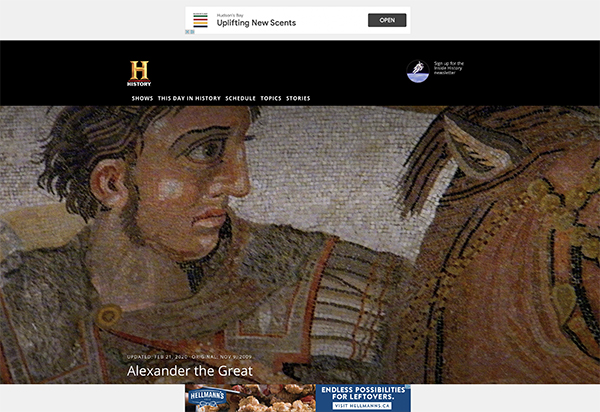Click the HISTORY channel logo

pos(139,73)
